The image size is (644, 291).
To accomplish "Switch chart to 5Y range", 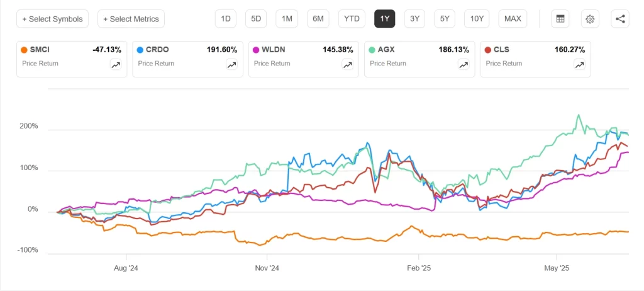I will (445, 19).
